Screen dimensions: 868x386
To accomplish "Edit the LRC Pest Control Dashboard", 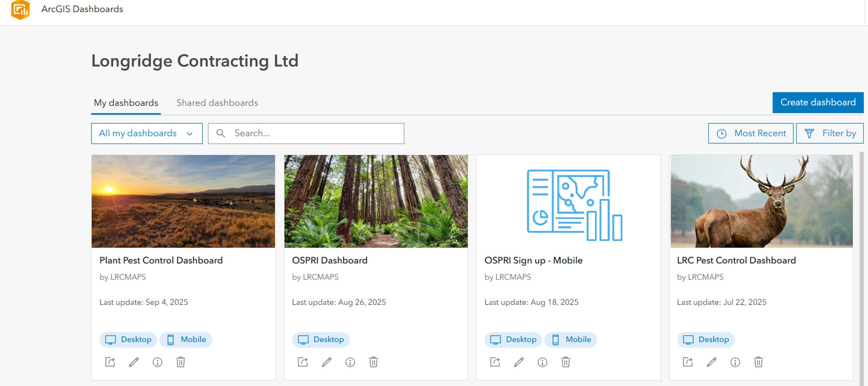I will tap(712, 362).
